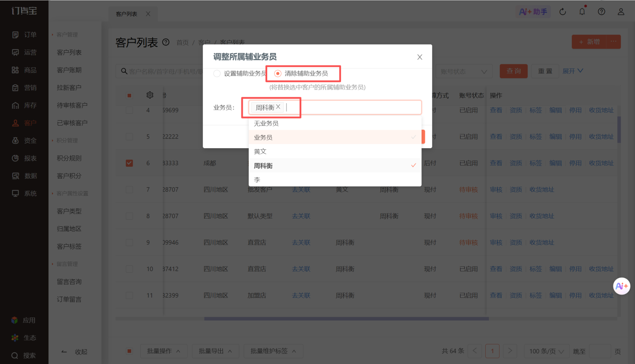Viewport: 635px width, 364px height.
Task: Click the 新增 button
Action: point(589,42)
